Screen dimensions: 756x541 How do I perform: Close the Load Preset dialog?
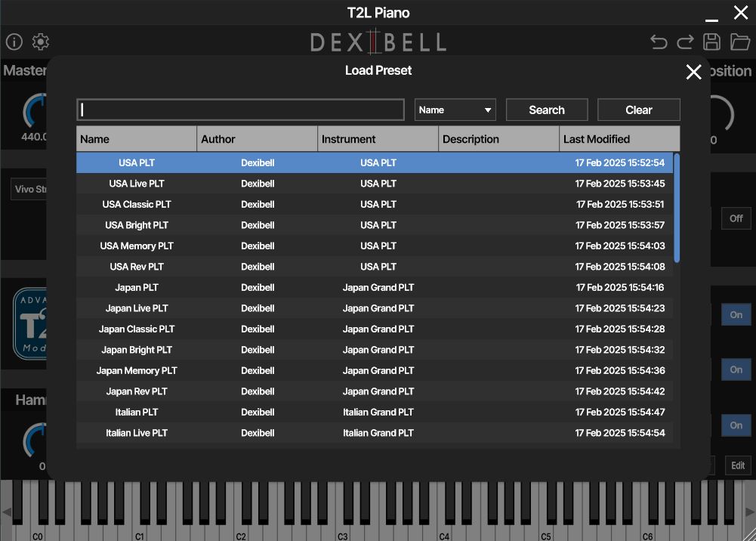click(693, 72)
